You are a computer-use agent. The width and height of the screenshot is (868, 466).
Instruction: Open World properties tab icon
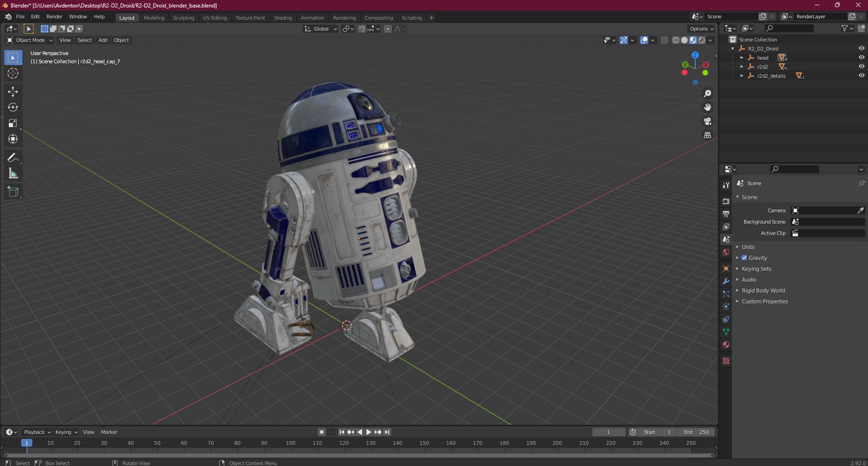[726, 252]
